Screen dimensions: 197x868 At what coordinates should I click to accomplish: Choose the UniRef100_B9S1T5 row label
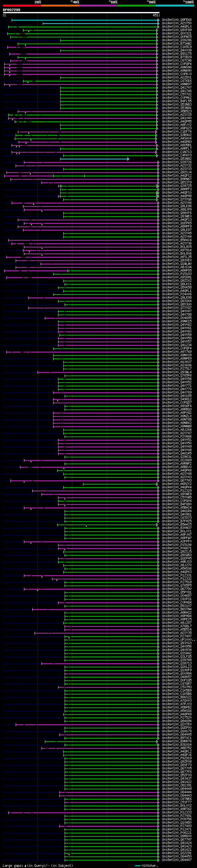[x=177, y=54]
